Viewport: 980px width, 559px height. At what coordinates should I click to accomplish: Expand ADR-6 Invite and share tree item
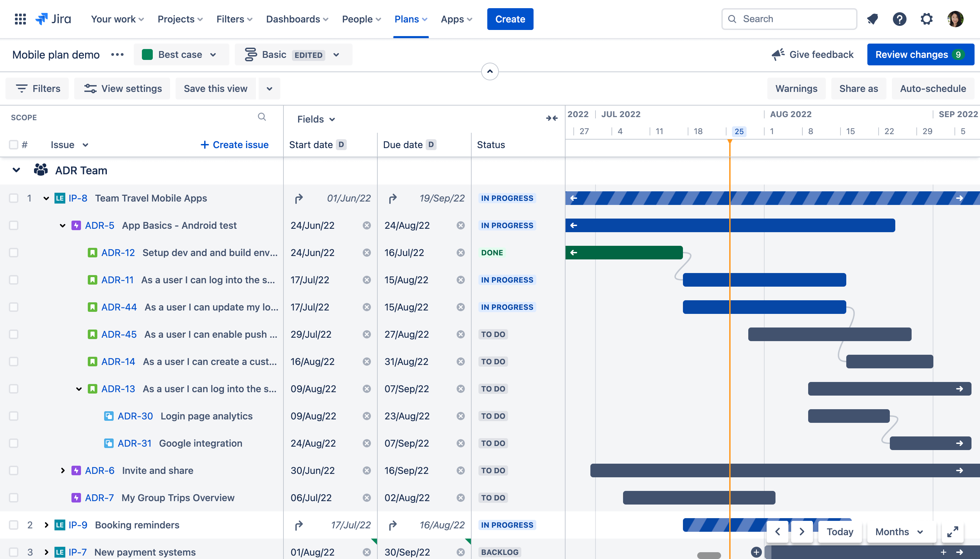(x=63, y=470)
